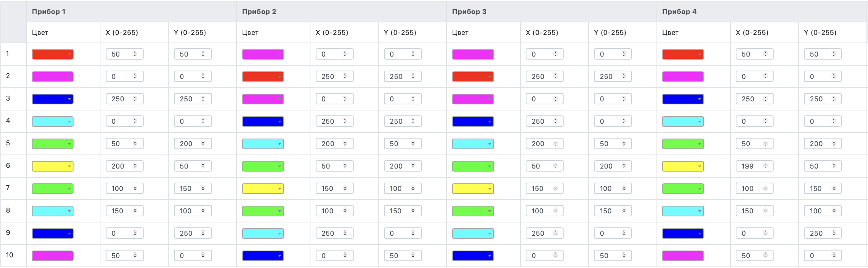Open red color dropdown in row 1, Прибор 1

pyautogui.click(x=53, y=54)
